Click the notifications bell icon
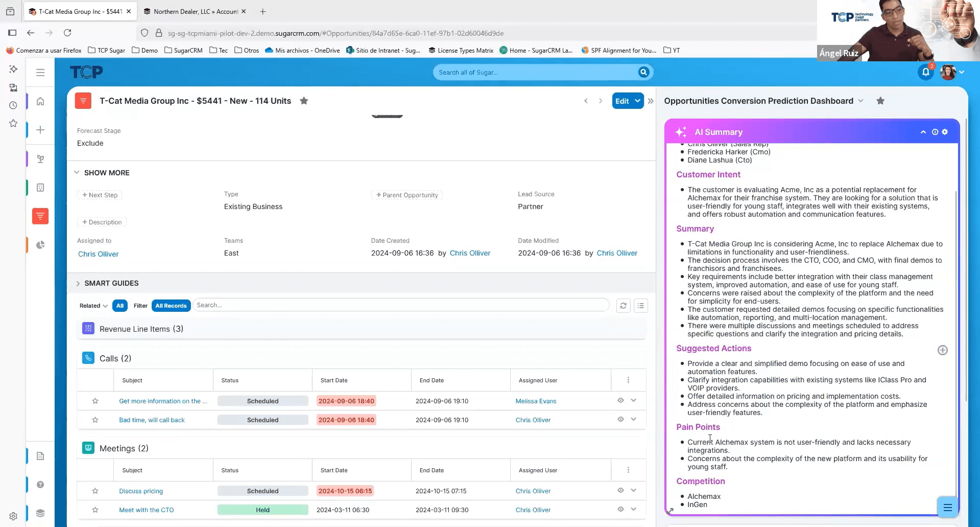Viewport: 980px width, 527px height. coord(925,72)
